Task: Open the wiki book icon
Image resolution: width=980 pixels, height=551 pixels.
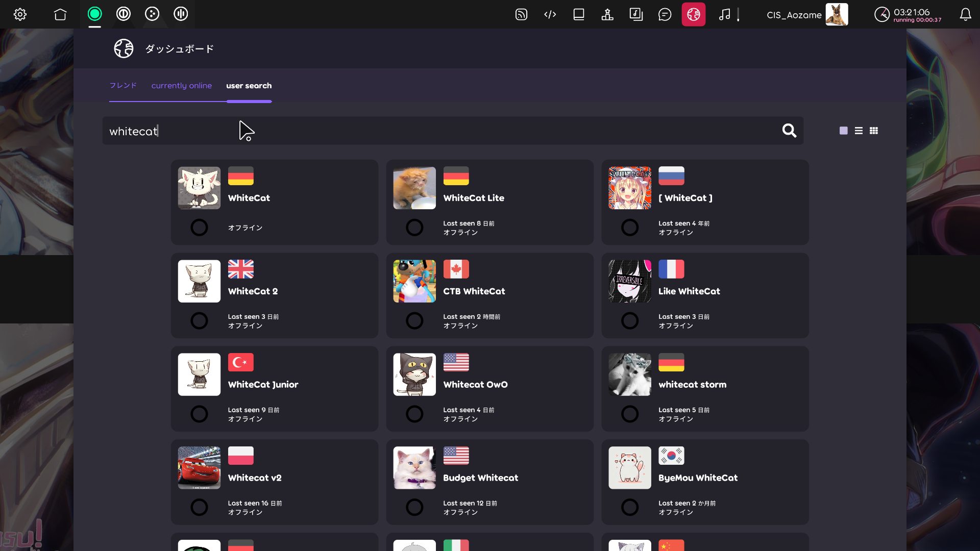Action: (579, 14)
